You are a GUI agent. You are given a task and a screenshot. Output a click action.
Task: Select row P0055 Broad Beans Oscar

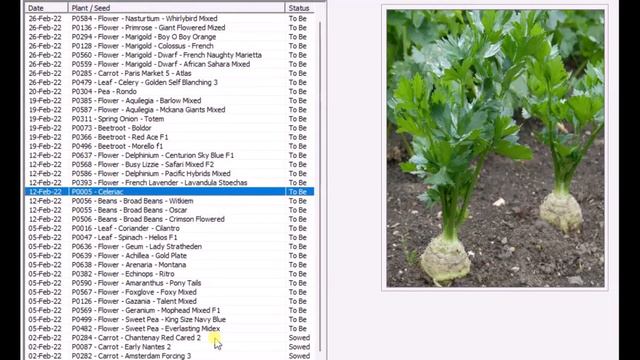[169, 210]
